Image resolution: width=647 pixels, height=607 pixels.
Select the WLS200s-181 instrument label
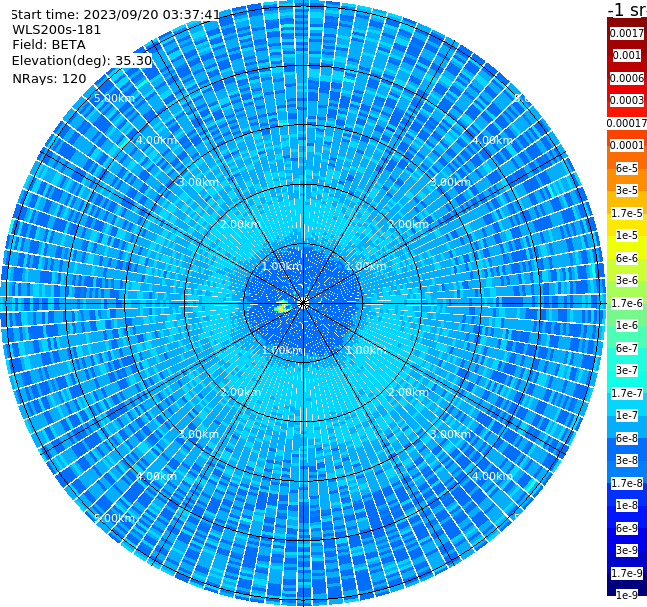[x=57, y=30]
